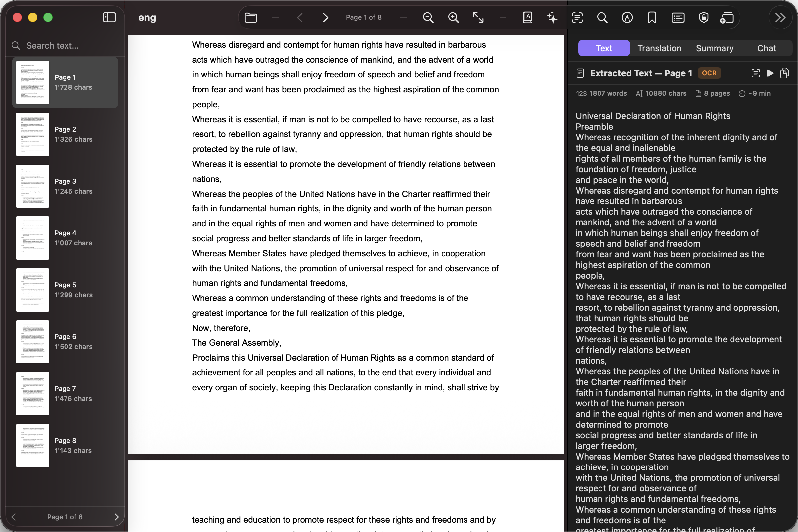Toggle the notes list panel icon
The image size is (798, 532).
pos(678,17)
